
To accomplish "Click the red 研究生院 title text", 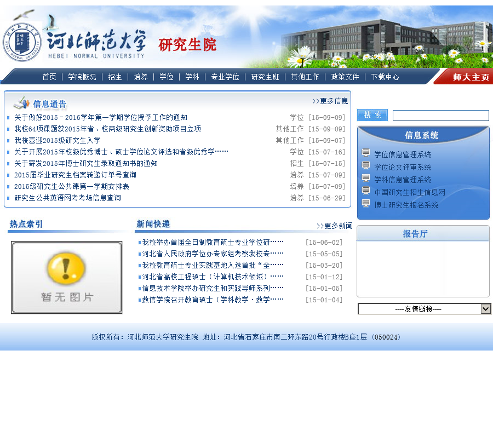I will pos(187,45).
